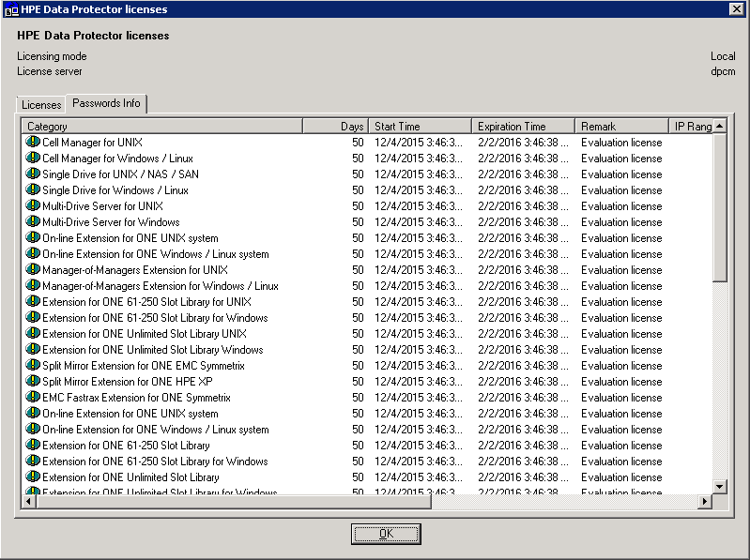Image resolution: width=750 pixels, height=560 pixels.
Task: Select icon of Unlimited Slot Library Windows row
Action: tap(33, 349)
